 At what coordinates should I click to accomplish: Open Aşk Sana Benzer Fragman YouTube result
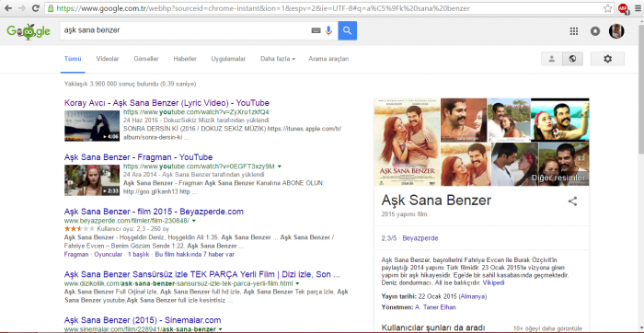138,157
